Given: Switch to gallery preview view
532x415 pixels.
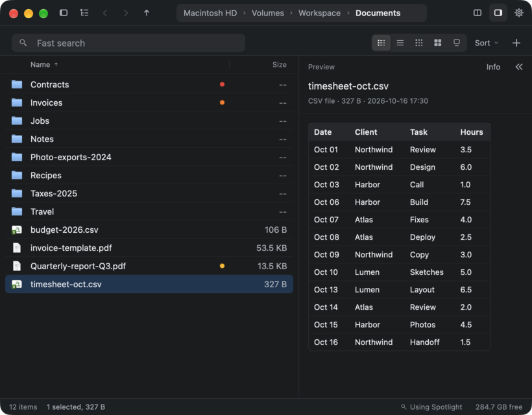Looking at the screenshot, I should point(457,43).
